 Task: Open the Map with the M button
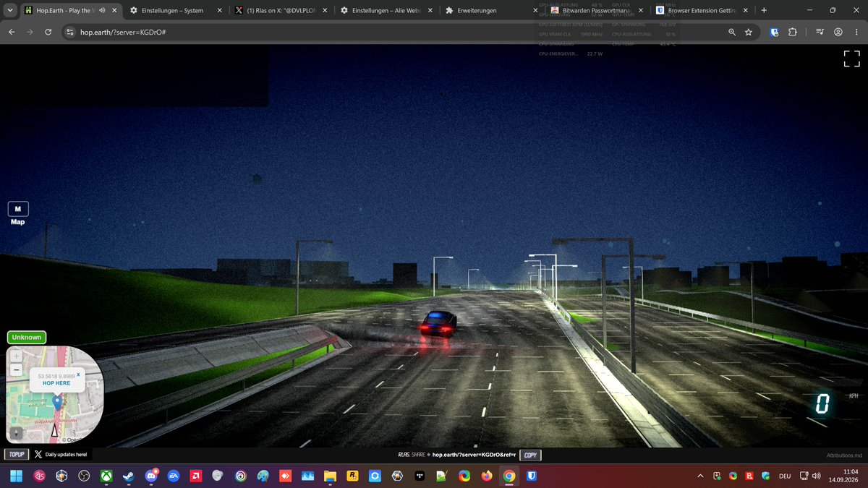18,209
